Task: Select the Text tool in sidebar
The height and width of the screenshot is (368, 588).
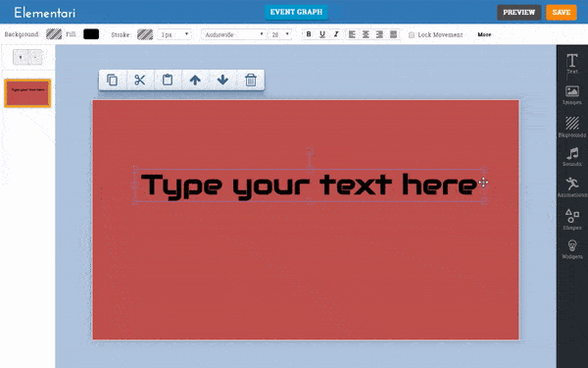Action: click(x=572, y=63)
